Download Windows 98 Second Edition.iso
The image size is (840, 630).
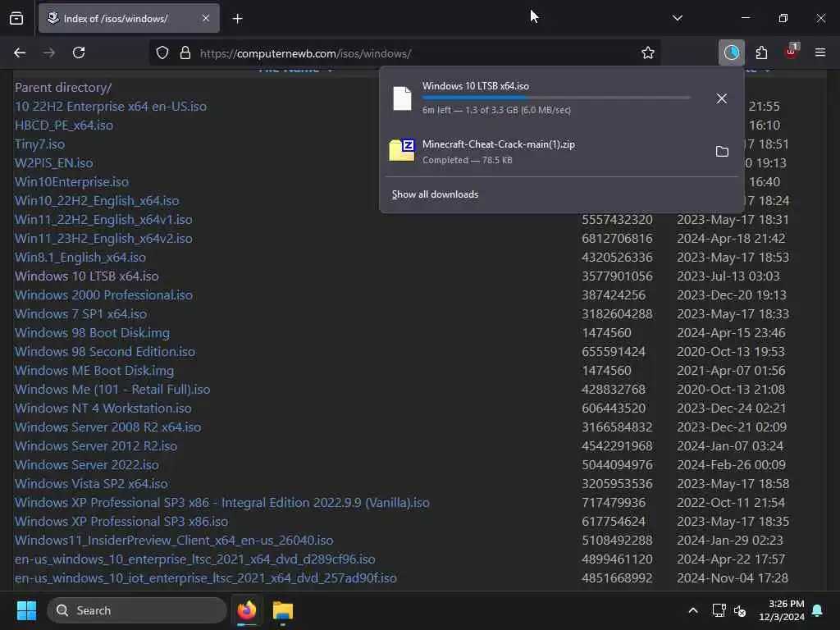(x=105, y=351)
